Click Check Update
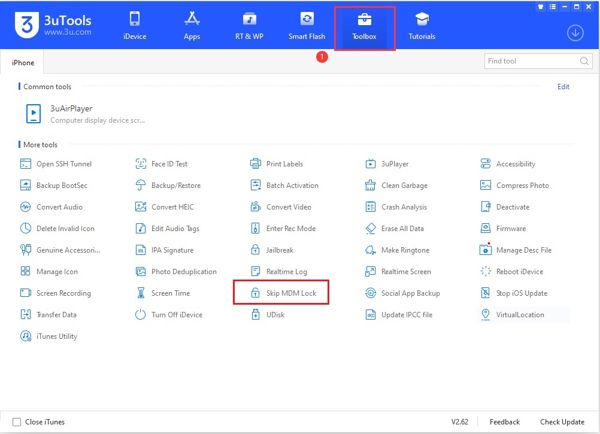 562,422
